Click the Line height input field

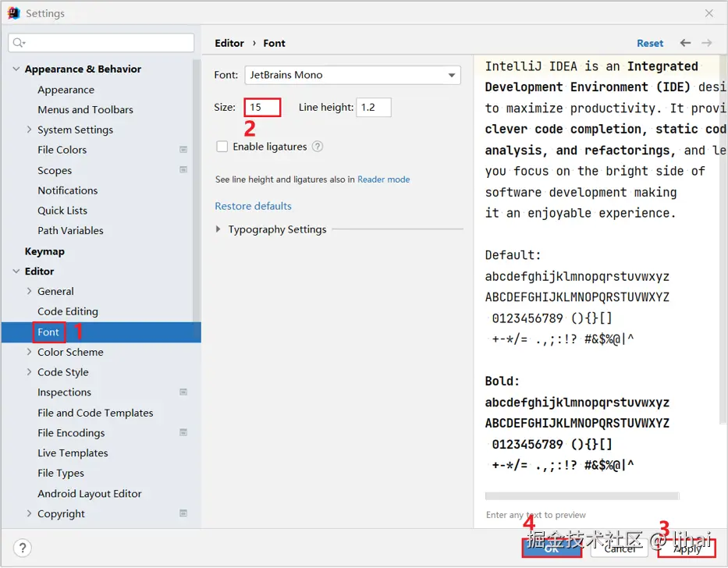click(374, 108)
